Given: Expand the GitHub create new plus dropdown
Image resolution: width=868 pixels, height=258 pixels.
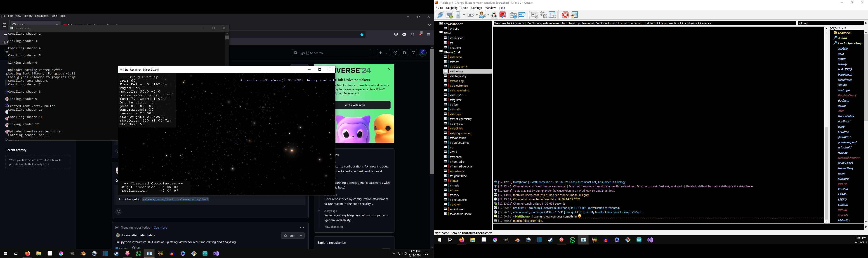Looking at the screenshot, I should pos(383,53).
